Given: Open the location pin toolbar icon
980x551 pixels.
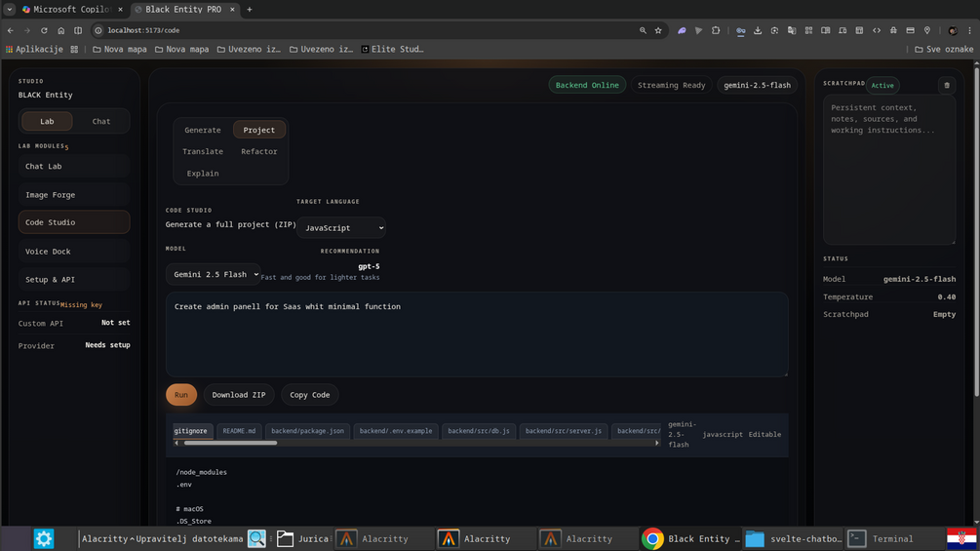Looking at the screenshot, I should click(927, 30).
